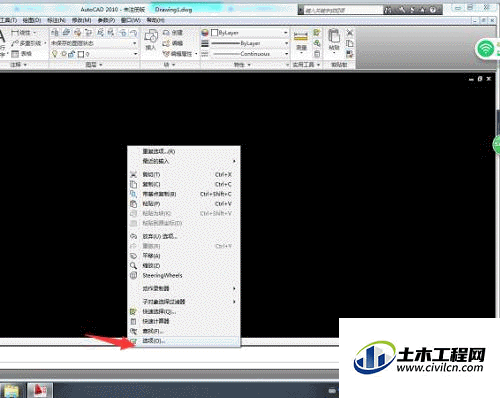Choose 带基点复制 in the context menu
This screenshot has width=500, height=398.
(184, 194)
